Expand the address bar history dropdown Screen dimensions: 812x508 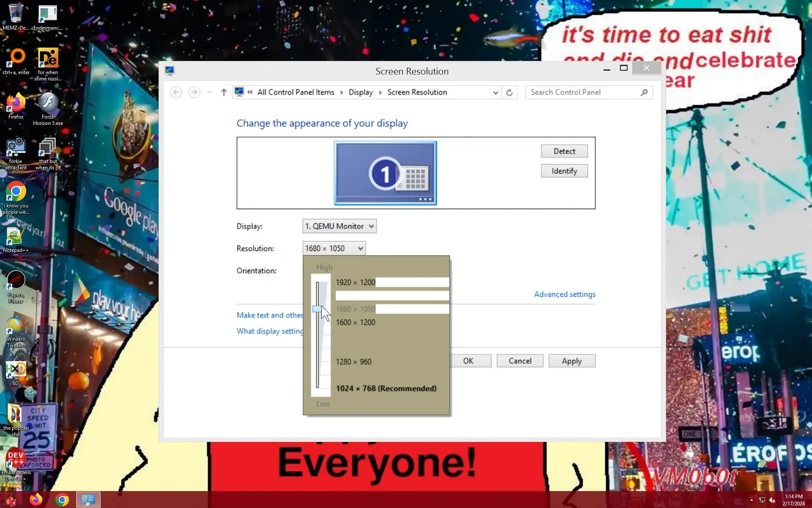495,92
